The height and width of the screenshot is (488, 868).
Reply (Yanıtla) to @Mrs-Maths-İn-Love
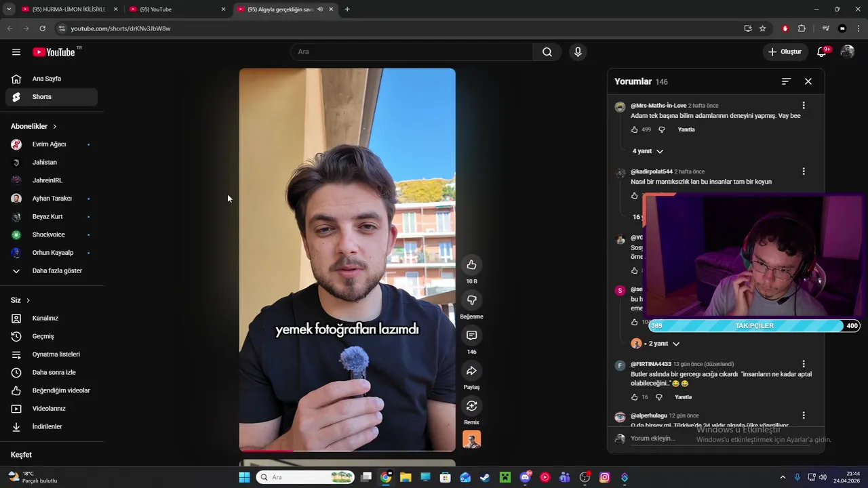coord(686,129)
